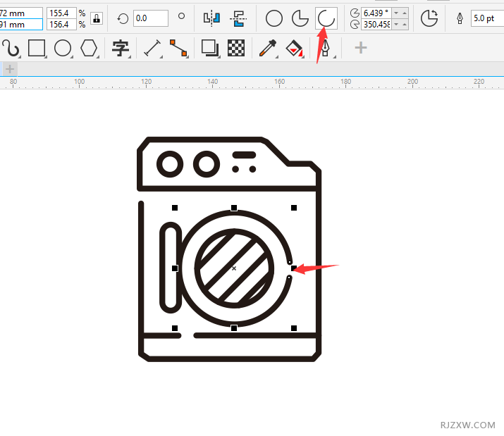Click Mirror horizontally icon

(x=211, y=18)
